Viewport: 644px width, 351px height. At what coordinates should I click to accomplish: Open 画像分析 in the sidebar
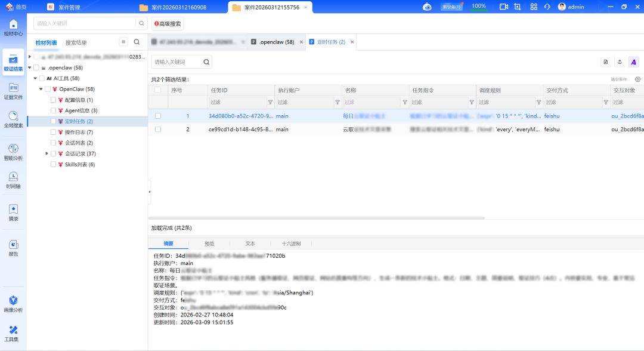point(13,303)
